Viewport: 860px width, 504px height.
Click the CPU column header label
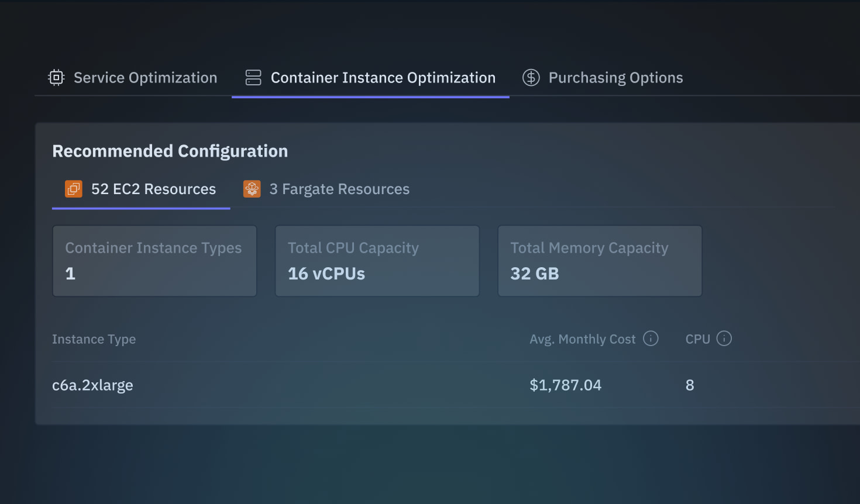(x=697, y=339)
